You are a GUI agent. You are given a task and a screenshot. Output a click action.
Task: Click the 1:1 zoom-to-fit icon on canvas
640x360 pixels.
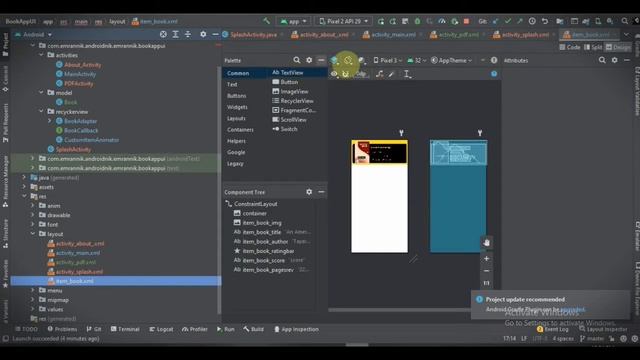pyautogui.click(x=486, y=283)
